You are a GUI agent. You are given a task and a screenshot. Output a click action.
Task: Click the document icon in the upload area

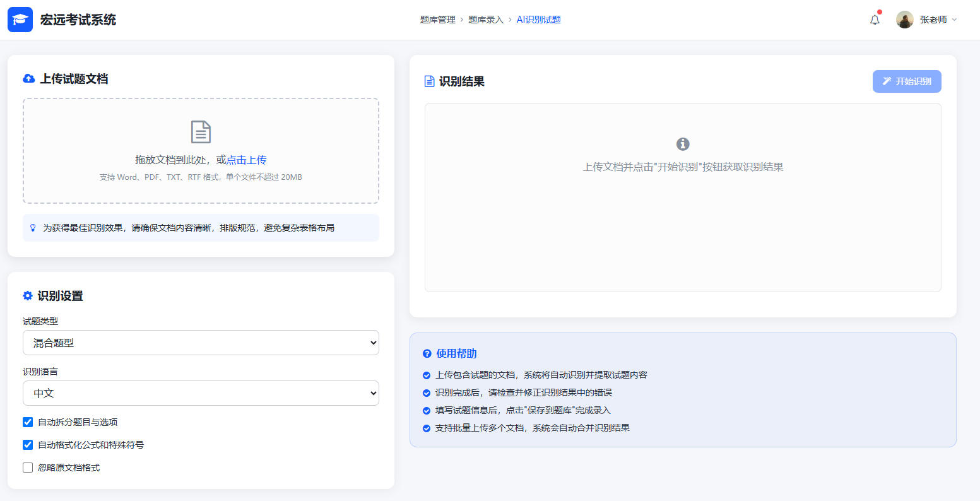201,132
